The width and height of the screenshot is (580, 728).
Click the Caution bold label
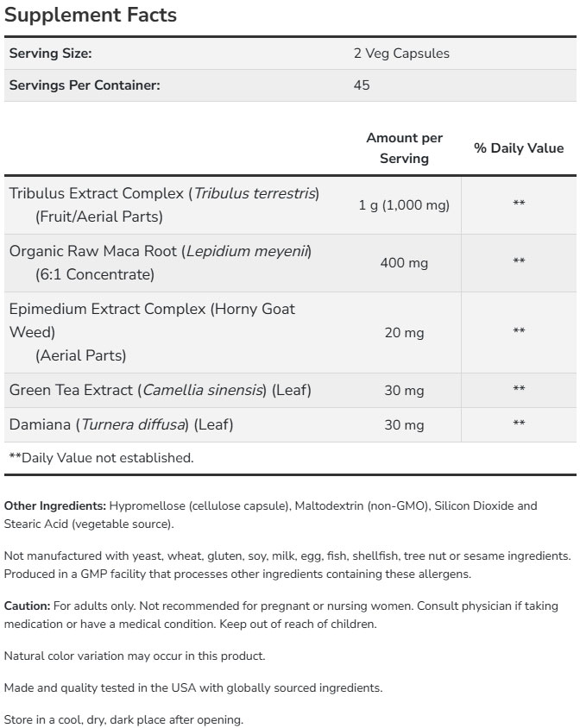[x=28, y=606]
